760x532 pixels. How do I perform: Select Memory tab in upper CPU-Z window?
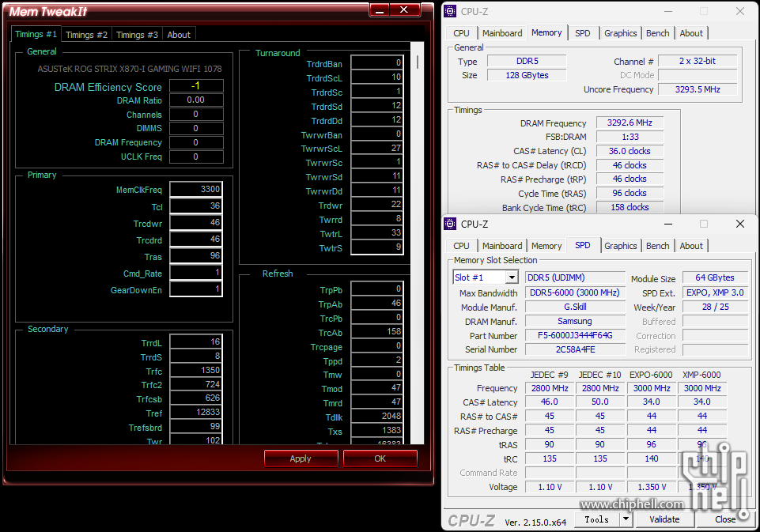click(x=546, y=32)
